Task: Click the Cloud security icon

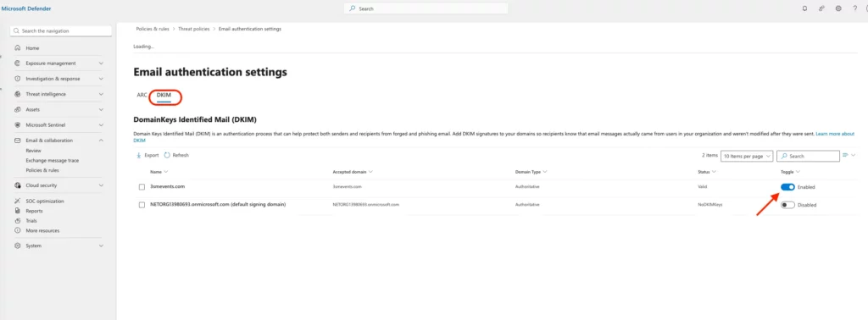Action: pyautogui.click(x=18, y=185)
